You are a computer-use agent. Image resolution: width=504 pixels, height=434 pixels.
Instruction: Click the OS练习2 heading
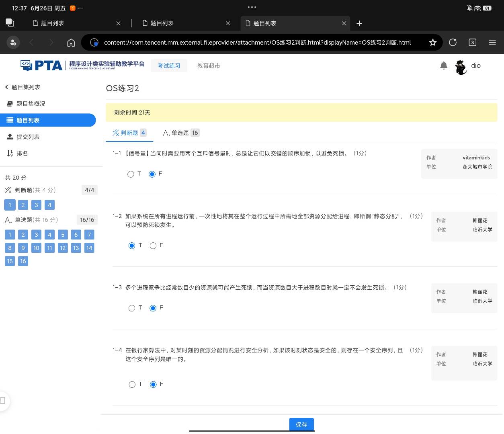pyautogui.click(x=123, y=88)
